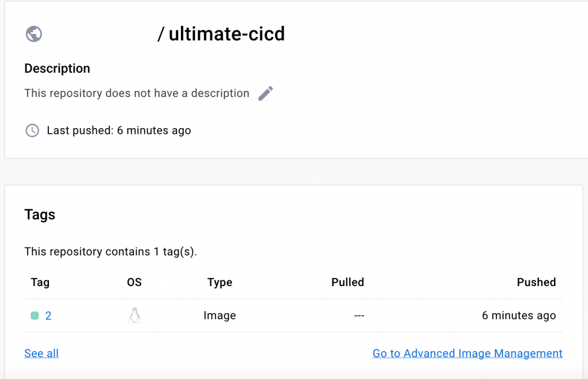Open tag 2 link
Screen dimensions: 588x379
48,315
